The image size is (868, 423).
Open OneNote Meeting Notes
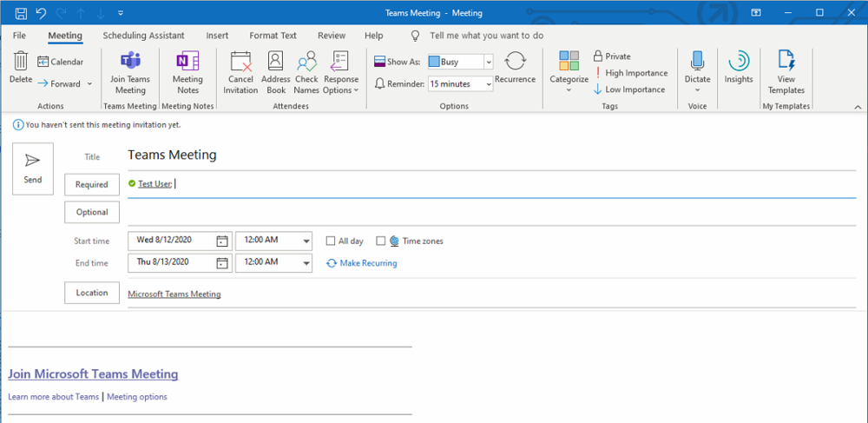click(x=187, y=73)
